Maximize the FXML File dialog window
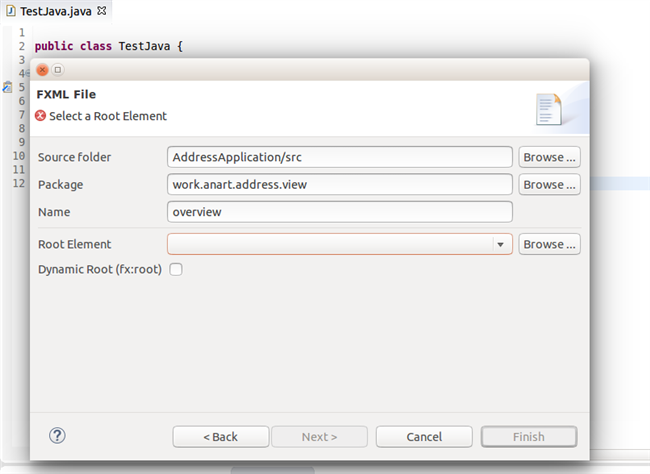 pyautogui.click(x=58, y=70)
